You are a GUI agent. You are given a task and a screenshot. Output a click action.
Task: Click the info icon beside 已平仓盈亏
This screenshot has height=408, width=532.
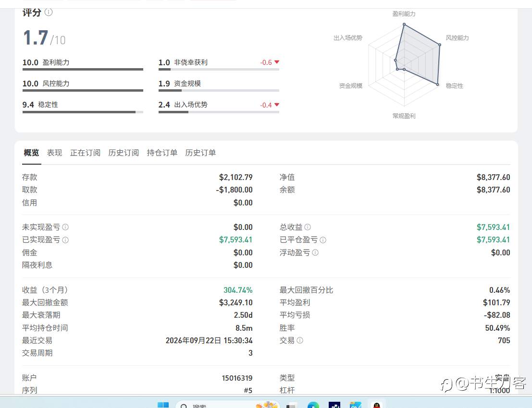click(x=323, y=240)
